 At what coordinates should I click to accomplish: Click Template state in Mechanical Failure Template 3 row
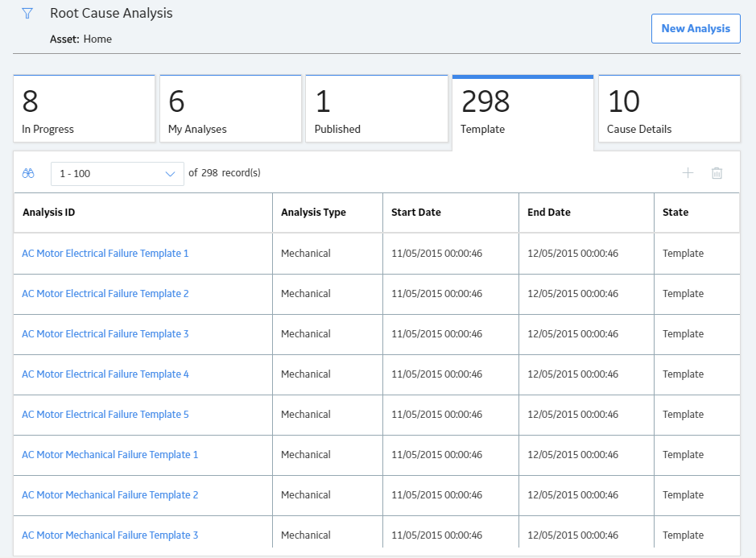(684, 535)
